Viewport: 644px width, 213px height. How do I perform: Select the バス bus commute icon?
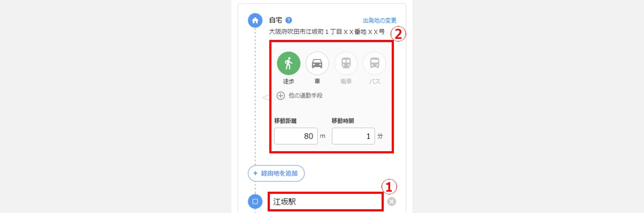[x=375, y=63]
